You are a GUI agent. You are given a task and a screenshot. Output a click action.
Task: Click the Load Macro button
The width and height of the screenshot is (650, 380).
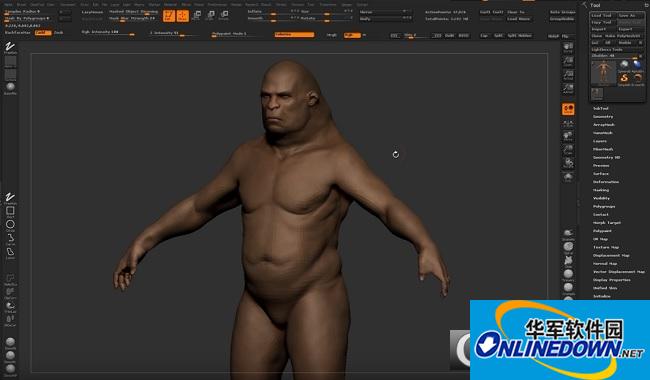(x=519, y=19)
